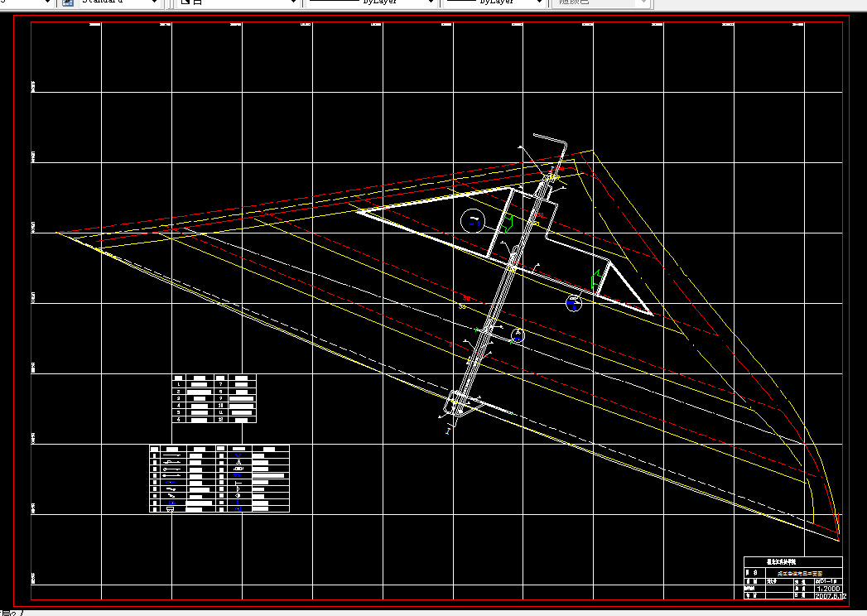Select the red 0 contour label
The height and width of the screenshot is (616, 867).
(x=450, y=344)
